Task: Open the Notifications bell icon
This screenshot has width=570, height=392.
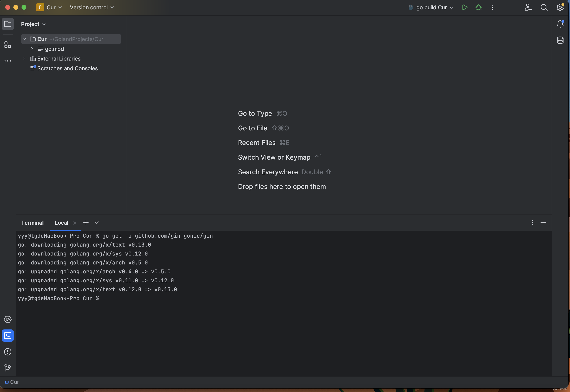Action: pyautogui.click(x=560, y=24)
